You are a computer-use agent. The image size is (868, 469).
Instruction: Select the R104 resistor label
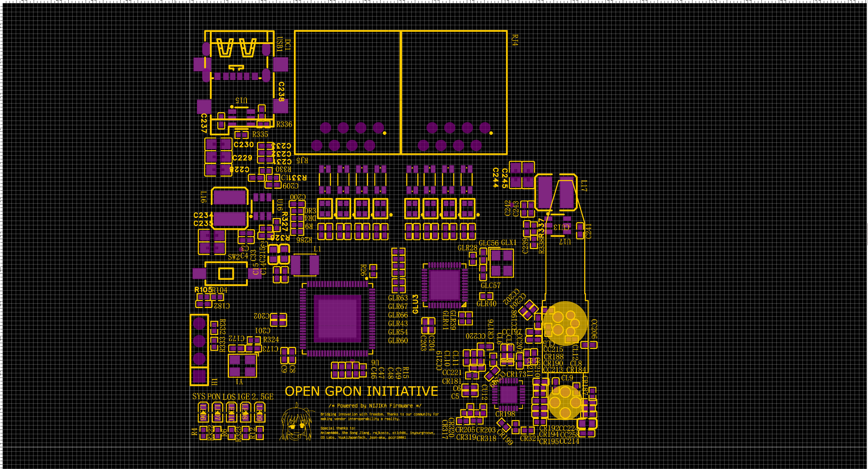(220, 290)
